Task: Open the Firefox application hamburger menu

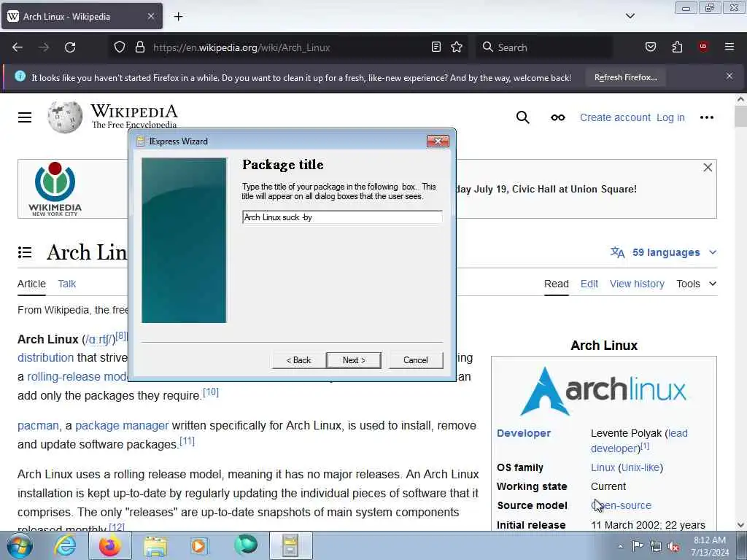Action: 729,47
